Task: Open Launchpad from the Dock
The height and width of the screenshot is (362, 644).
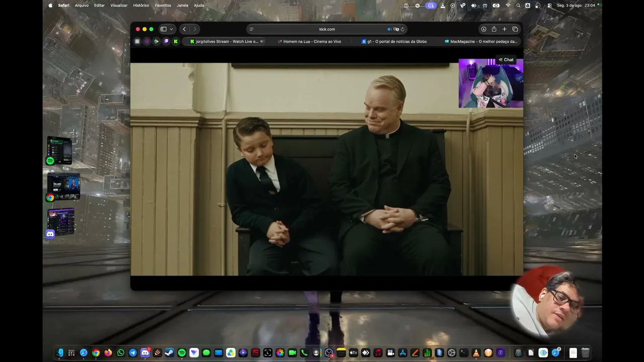Action: [71, 353]
